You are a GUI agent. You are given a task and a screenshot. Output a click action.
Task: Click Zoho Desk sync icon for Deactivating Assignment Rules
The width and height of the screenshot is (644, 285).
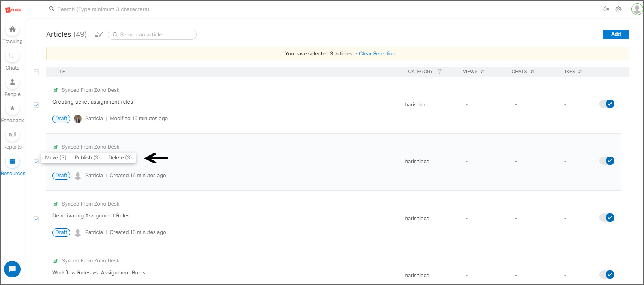click(x=56, y=204)
